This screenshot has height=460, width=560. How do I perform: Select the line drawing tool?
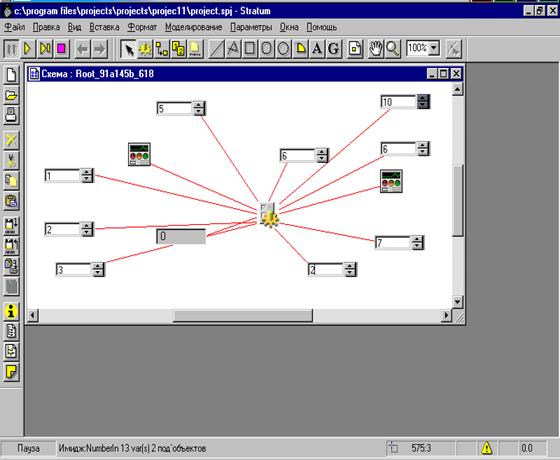216,49
